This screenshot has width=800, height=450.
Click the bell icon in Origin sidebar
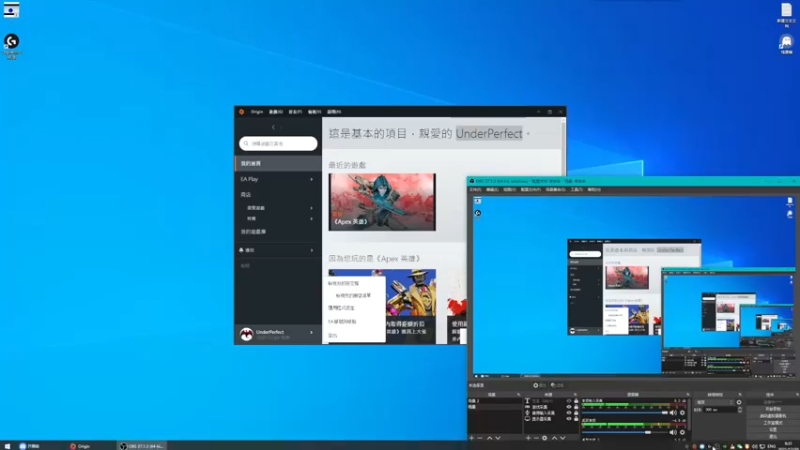pyautogui.click(x=241, y=250)
